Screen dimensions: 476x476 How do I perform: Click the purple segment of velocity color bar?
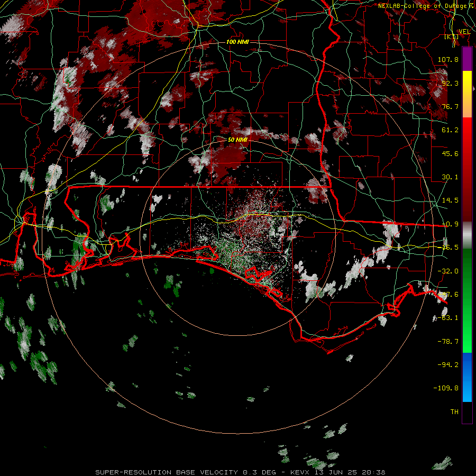467,59
